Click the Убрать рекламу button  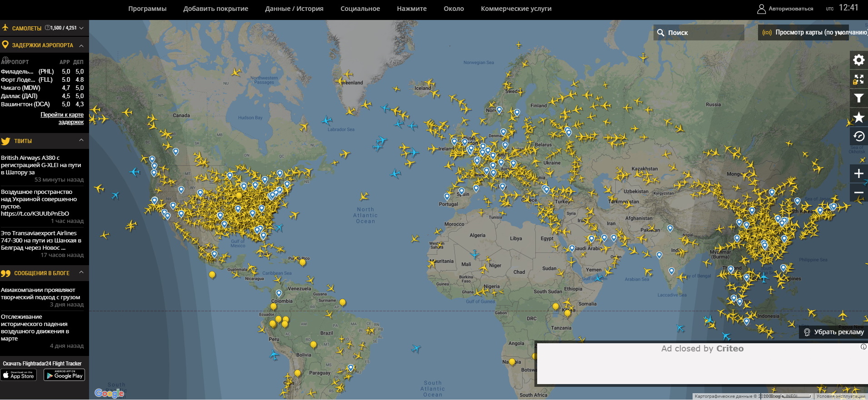point(833,332)
